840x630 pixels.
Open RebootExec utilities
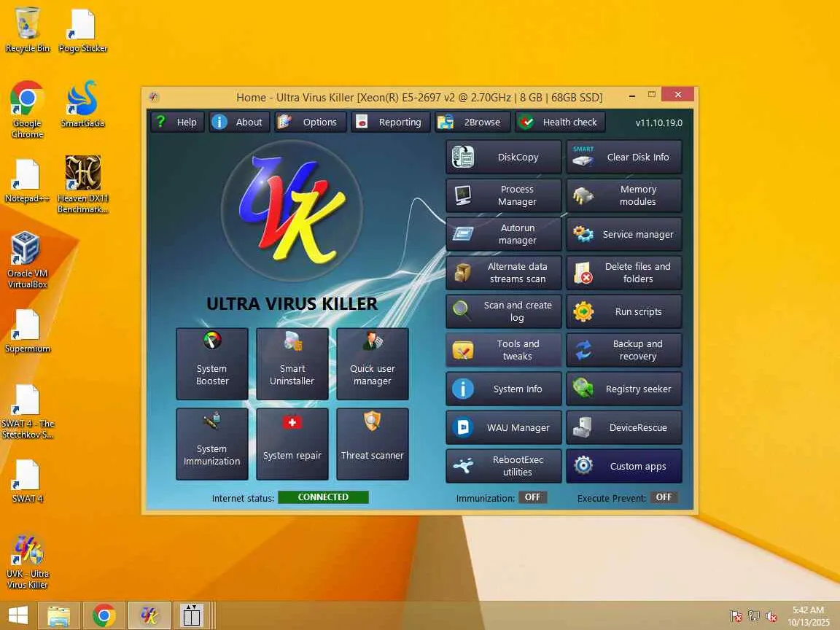pyautogui.click(x=504, y=466)
